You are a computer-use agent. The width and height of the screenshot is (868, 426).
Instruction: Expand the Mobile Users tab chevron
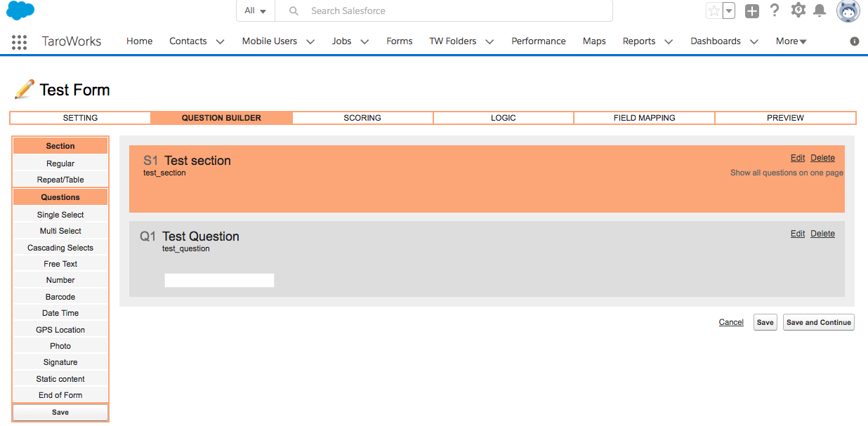click(310, 41)
